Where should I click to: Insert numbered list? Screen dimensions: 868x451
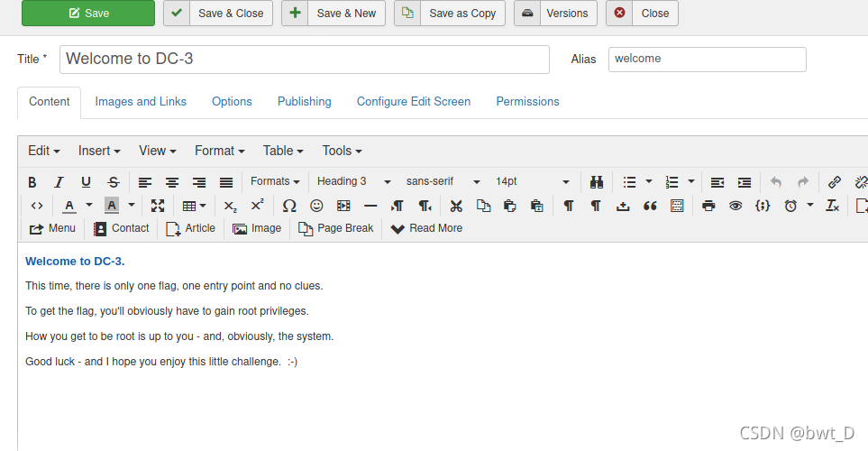coord(672,181)
